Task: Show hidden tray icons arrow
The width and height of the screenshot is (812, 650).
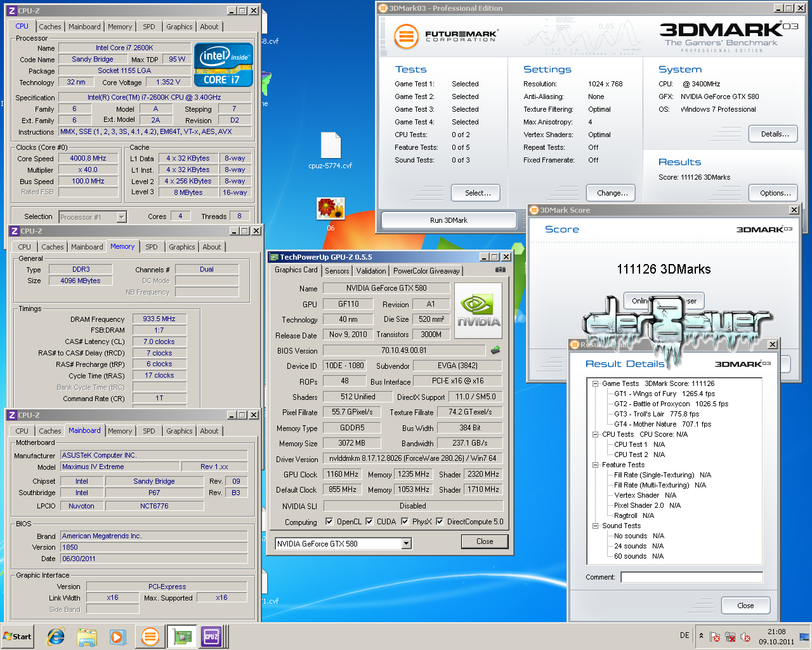Action: click(x=701, y=635)
